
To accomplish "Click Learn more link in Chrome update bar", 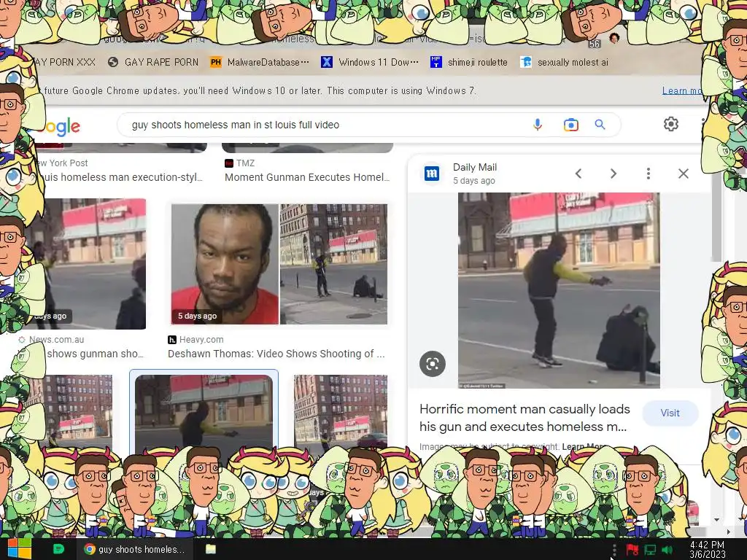I will [681, 90].
